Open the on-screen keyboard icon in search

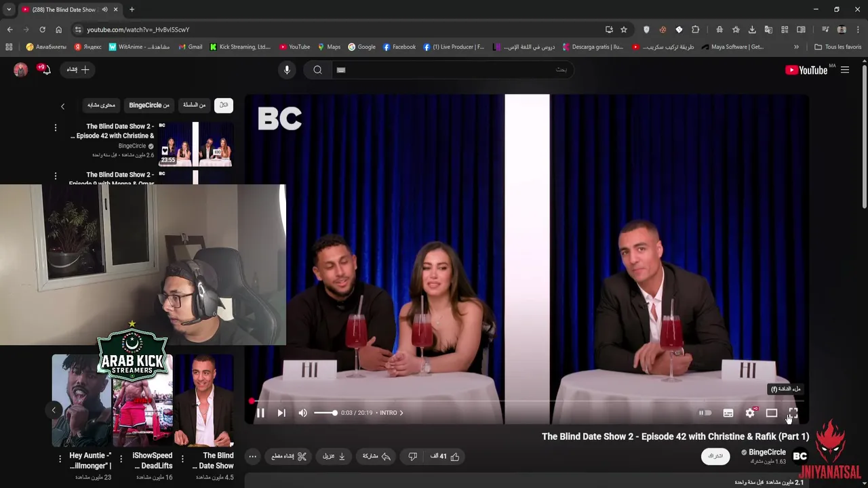(x=341, y=70)
